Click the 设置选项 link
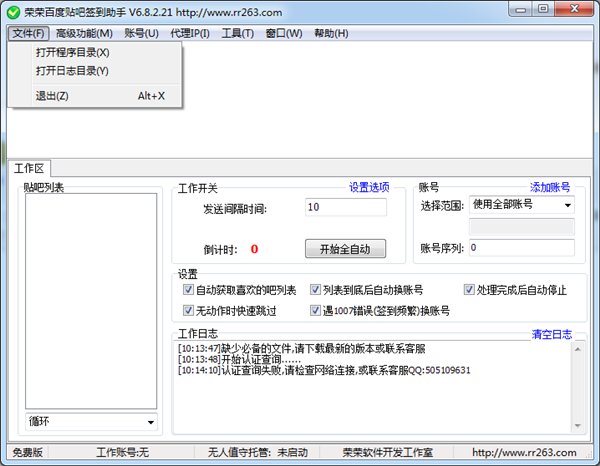 point(369,187)
